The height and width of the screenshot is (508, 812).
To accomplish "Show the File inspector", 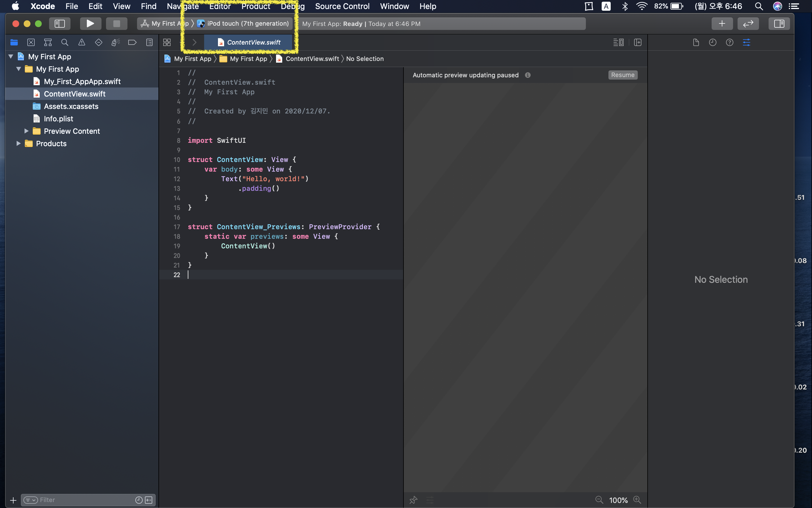I will point(696,42).
